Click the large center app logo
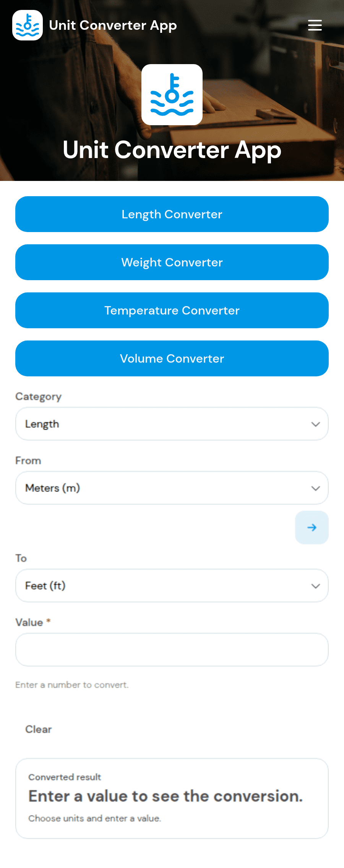The image size is (344, 868). pos(172,95)
